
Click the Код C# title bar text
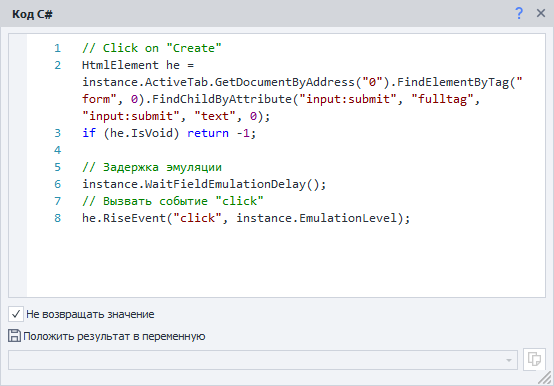pyautogui.click(x=32, y=14)
